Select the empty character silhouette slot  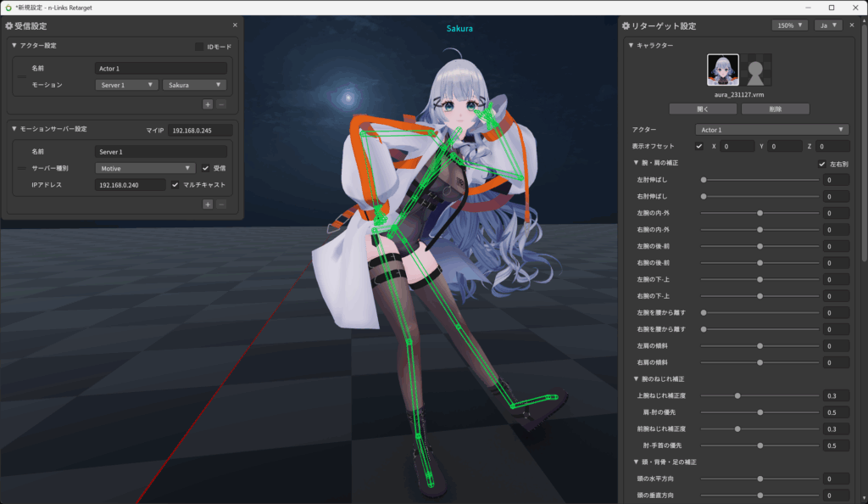click(755, 70)
